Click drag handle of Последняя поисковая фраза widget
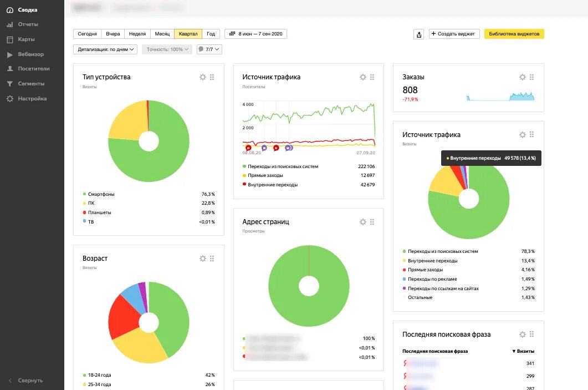 [532, 334]
